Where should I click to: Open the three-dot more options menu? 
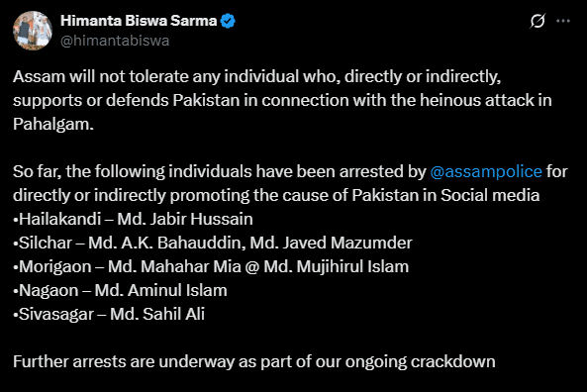(x=563, y=21)
